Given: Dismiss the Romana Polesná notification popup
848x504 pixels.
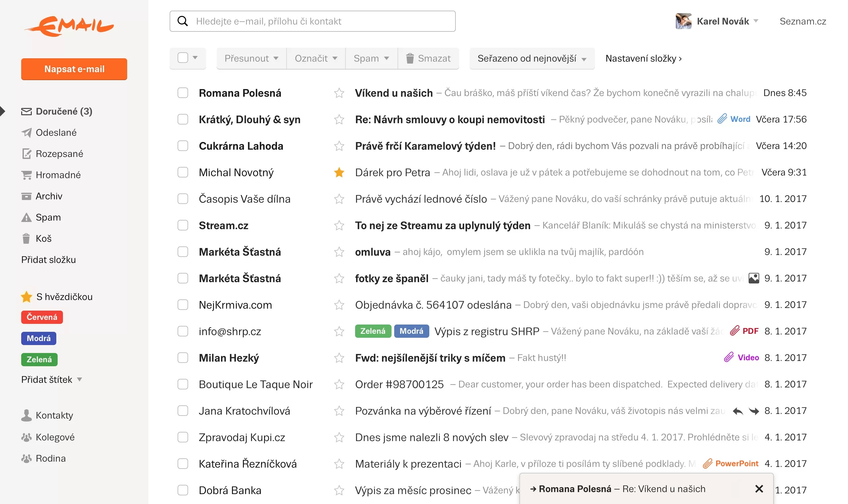Looking at the screenshot, I should coord(759,488).
